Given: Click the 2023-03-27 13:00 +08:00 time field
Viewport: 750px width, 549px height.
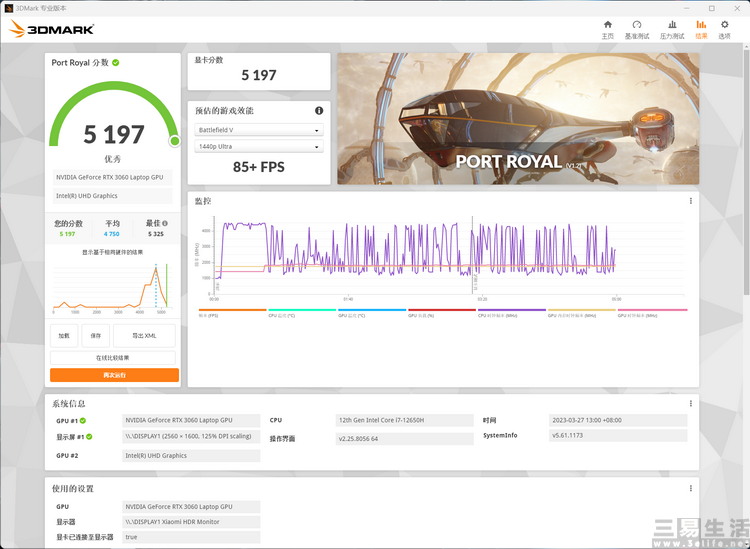Looking at the screenshot, I should coord(618,420).
